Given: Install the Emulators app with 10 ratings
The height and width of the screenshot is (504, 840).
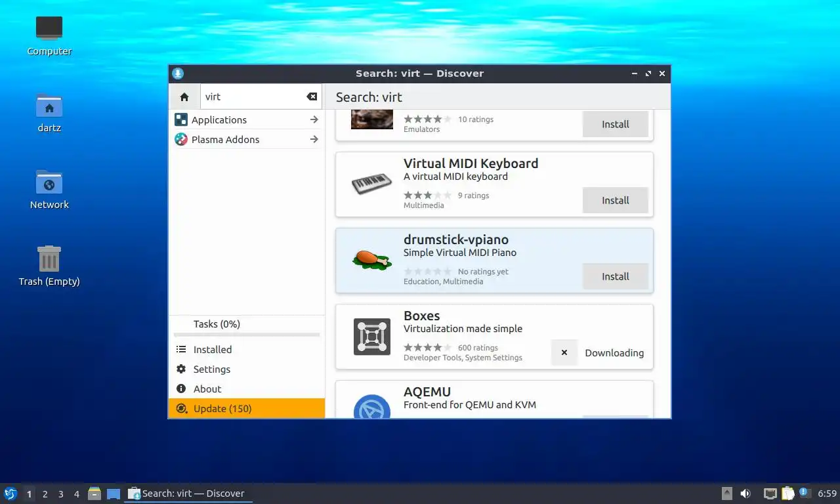Looking at the screenshot, I should click(616, 124).
